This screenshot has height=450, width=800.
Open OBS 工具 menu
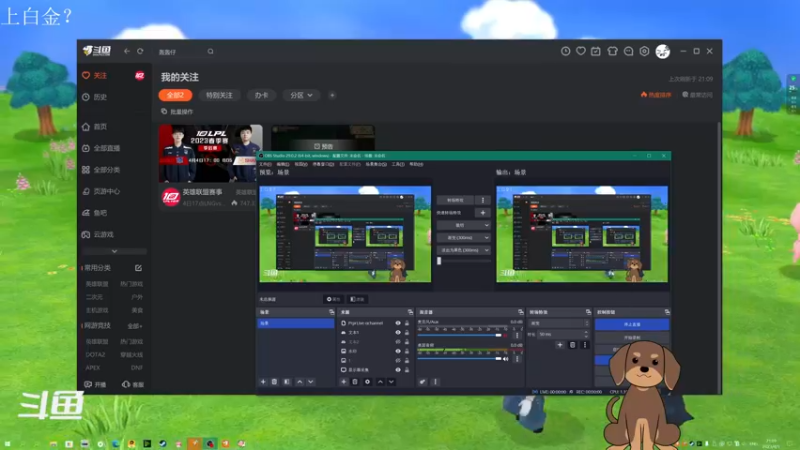pyautogui.click(x=398, y=164)
